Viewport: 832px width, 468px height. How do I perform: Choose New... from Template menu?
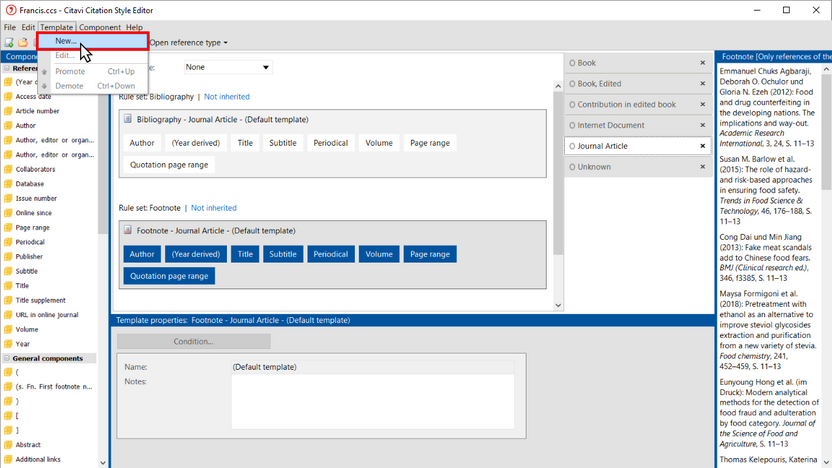[93, 41]
